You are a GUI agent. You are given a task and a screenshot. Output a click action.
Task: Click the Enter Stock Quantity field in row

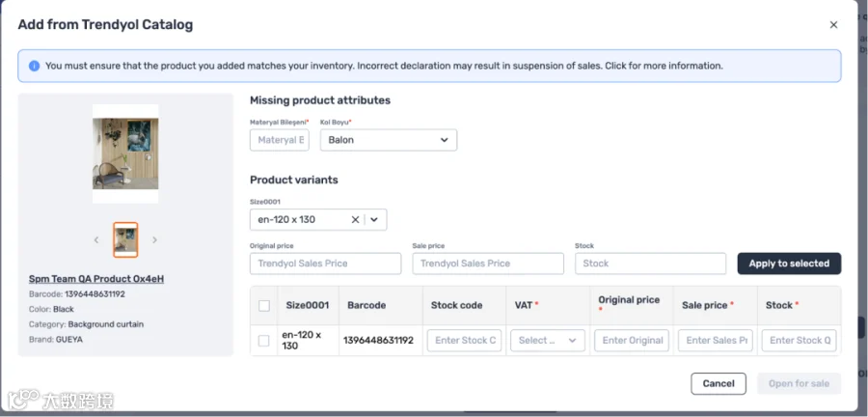pyautogui.click(x=799, y=341)
